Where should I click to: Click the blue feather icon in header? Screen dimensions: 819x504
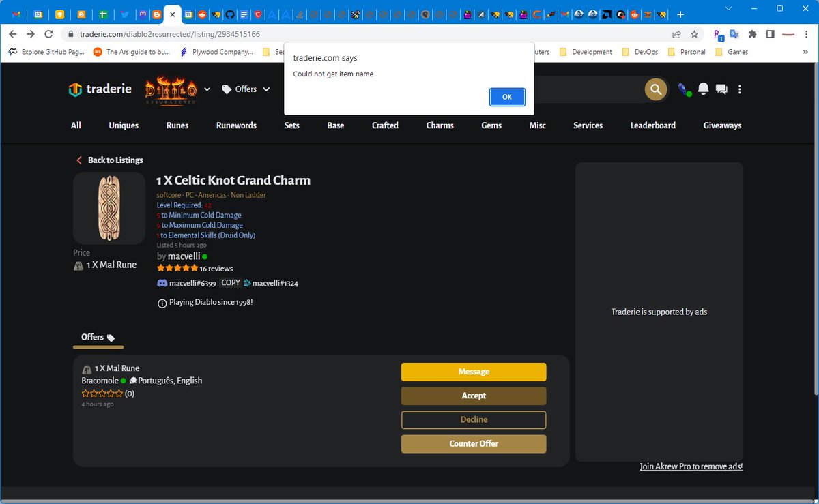click(x=683, y=89)
